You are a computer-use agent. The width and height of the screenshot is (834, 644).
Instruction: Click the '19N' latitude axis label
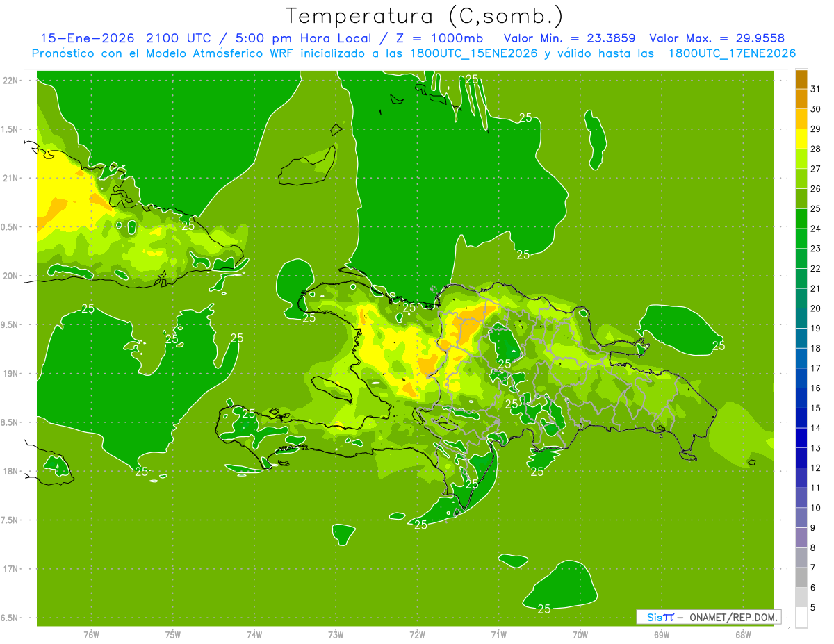(12, 374)
